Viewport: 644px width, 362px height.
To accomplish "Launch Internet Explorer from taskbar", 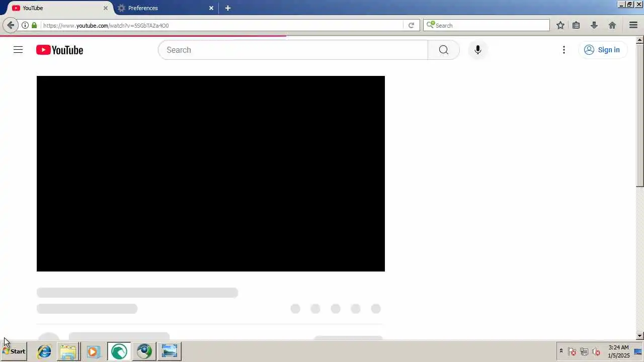I will (44, 351).
